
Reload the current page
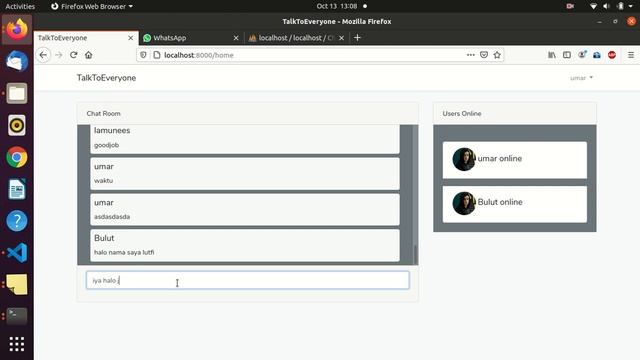[x=73, y=55]
